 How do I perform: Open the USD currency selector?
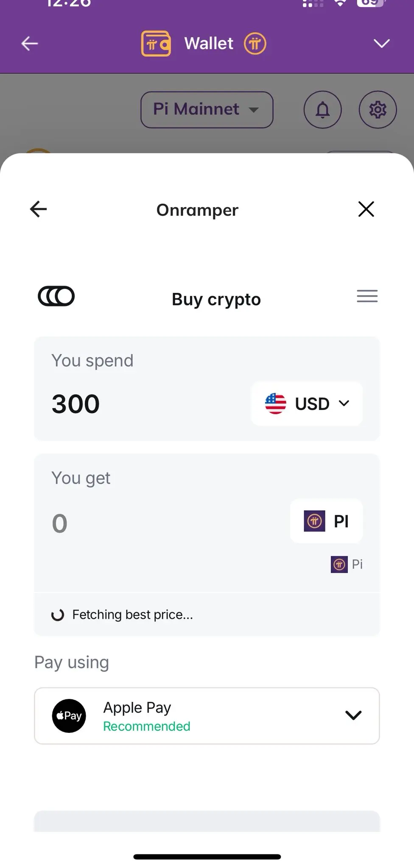tap(307, 403)
